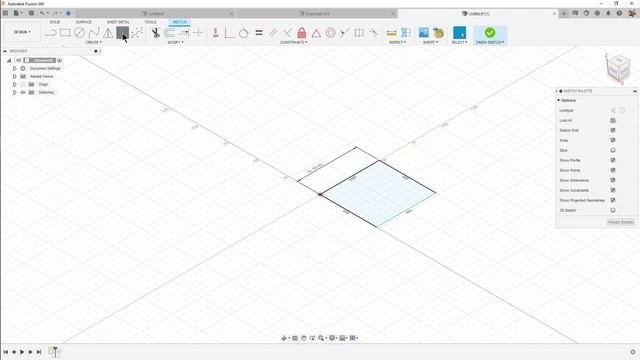The width and height of the screenshot is (640, 360).
Task: Expand the Named Views tree node
Action: tap(15, 76)
